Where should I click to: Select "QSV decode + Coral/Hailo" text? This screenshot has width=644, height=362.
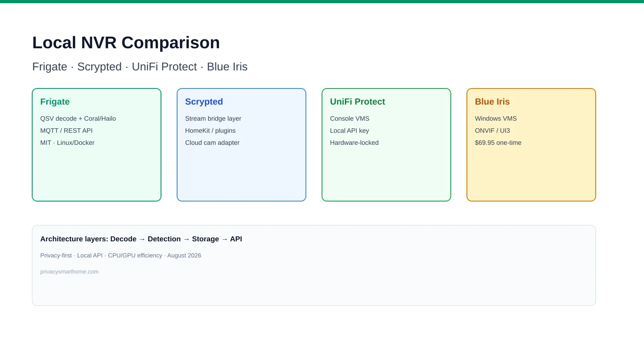[78, 119]
